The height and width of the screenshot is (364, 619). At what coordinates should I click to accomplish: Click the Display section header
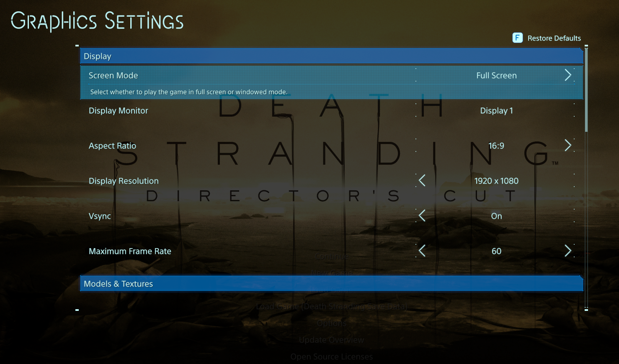click(332, 56)
